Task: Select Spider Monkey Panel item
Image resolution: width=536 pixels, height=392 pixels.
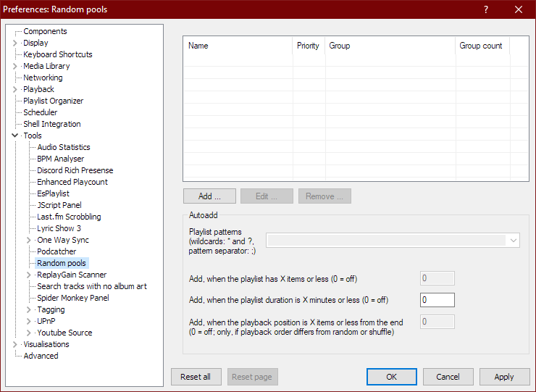Action: [73, 299]
